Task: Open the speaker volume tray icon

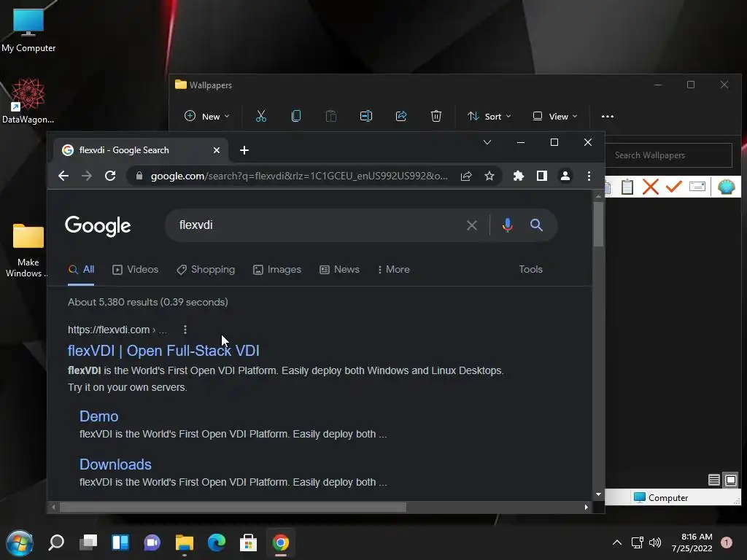Action: [655, 542]
